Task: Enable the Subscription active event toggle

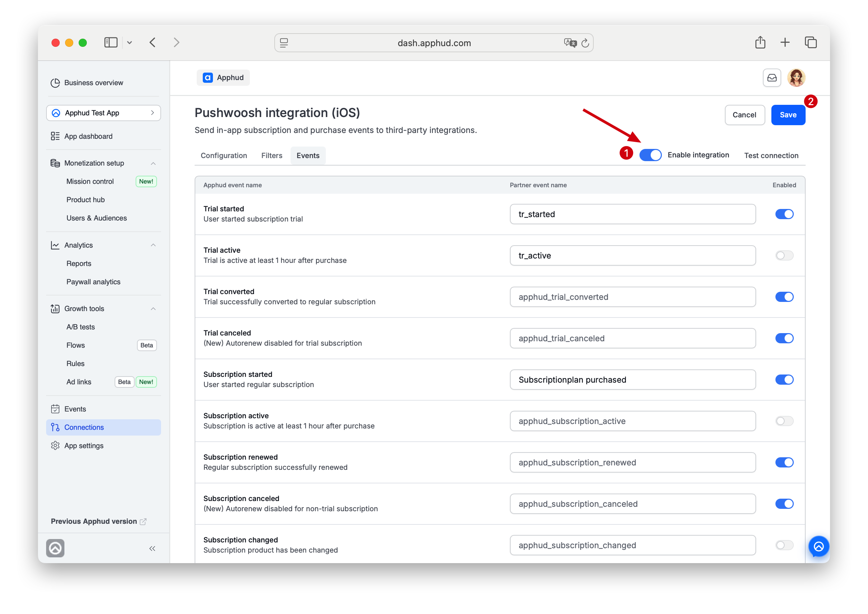Action: (x=784, y=421)
